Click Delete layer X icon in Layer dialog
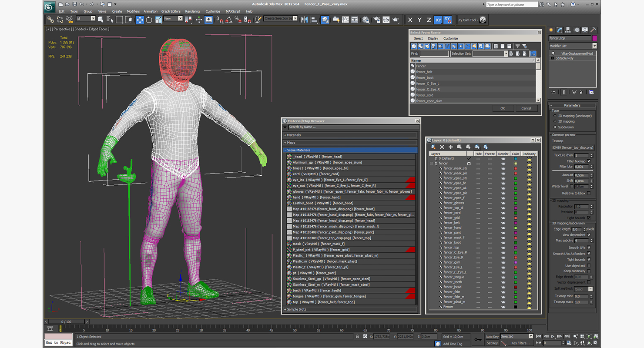 click(x=442, y=147)
